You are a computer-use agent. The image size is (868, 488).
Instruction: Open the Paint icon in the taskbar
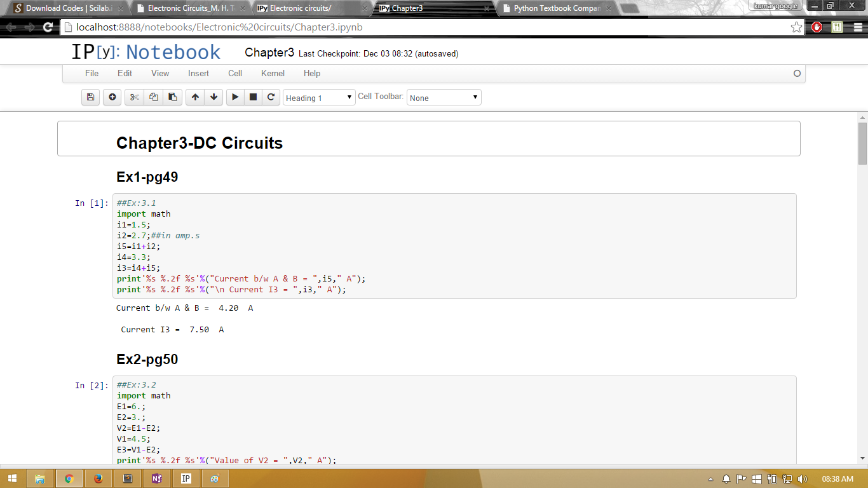tap(215, 478)
